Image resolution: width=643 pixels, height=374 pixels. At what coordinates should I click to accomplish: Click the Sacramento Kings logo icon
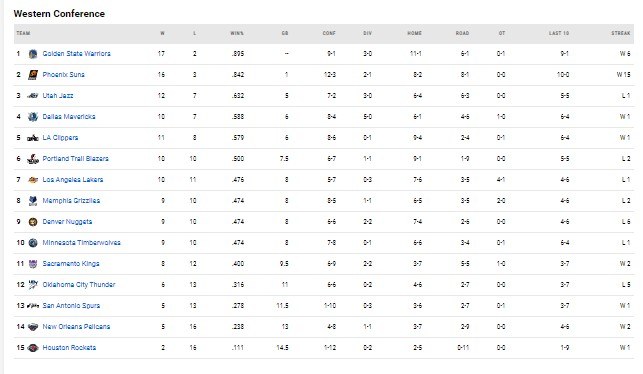pyautogui.click(x=33, y=264)
